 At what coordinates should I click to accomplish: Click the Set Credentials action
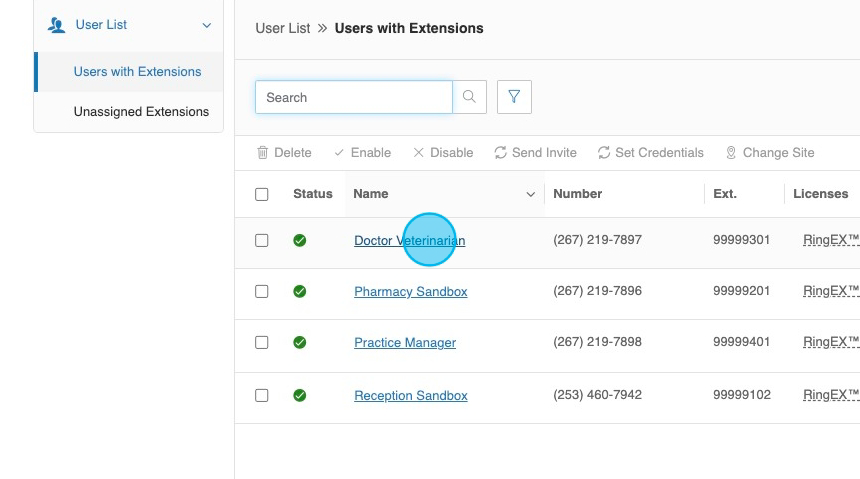[650, 153]
